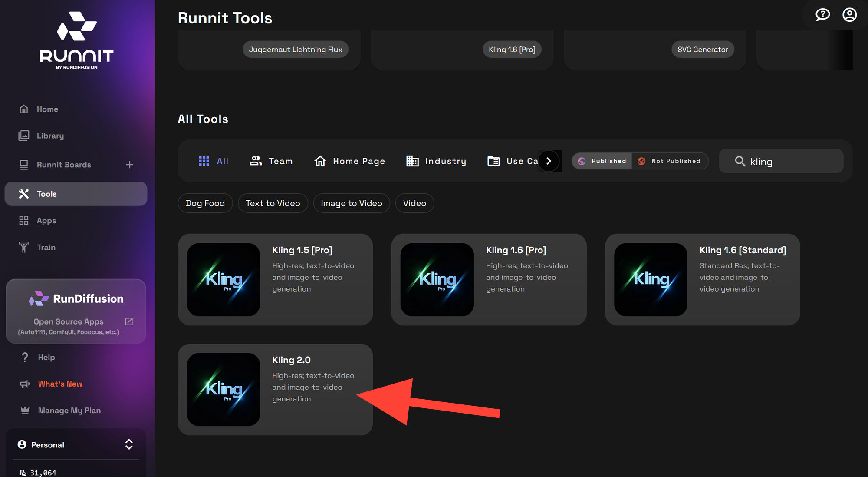
Task: Open the Kling 1.6 [Pro] card thumbnail
Action: [x=437, y=279]
